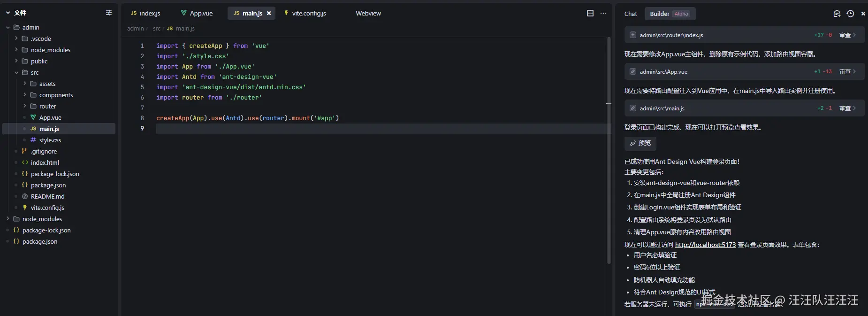This screenshot has height=316, width=868.
Task: Click the 预览 preview button
Action: click(x=640, y=143)
